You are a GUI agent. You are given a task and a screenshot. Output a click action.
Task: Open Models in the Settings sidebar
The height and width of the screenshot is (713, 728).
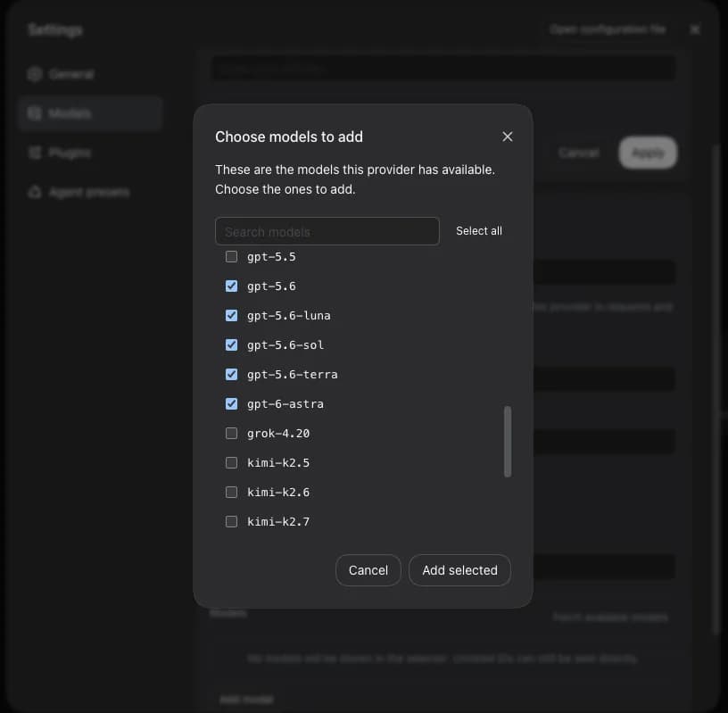click(90, 114)
